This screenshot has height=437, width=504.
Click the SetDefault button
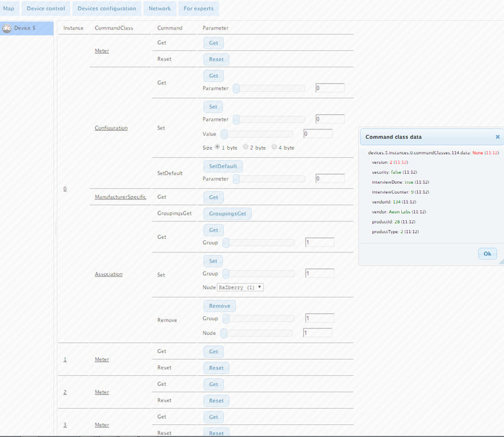222,166
